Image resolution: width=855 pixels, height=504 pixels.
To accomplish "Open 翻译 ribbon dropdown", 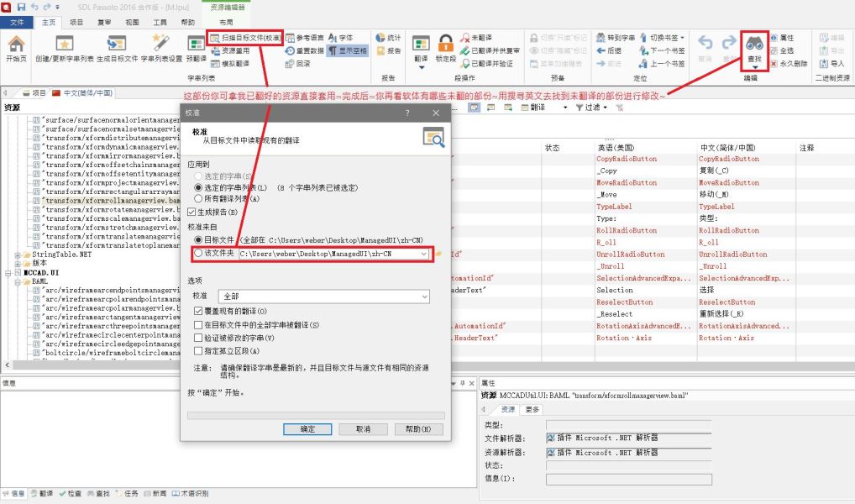I will [421, 52].
